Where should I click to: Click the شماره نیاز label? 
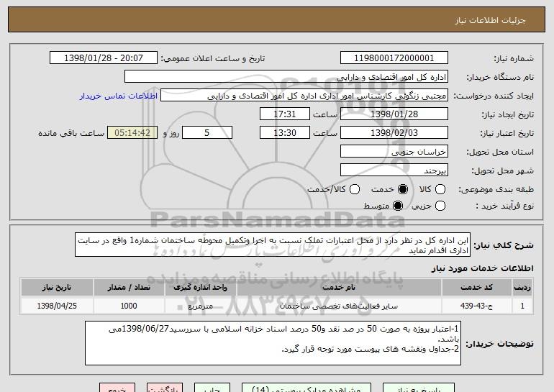514,58
